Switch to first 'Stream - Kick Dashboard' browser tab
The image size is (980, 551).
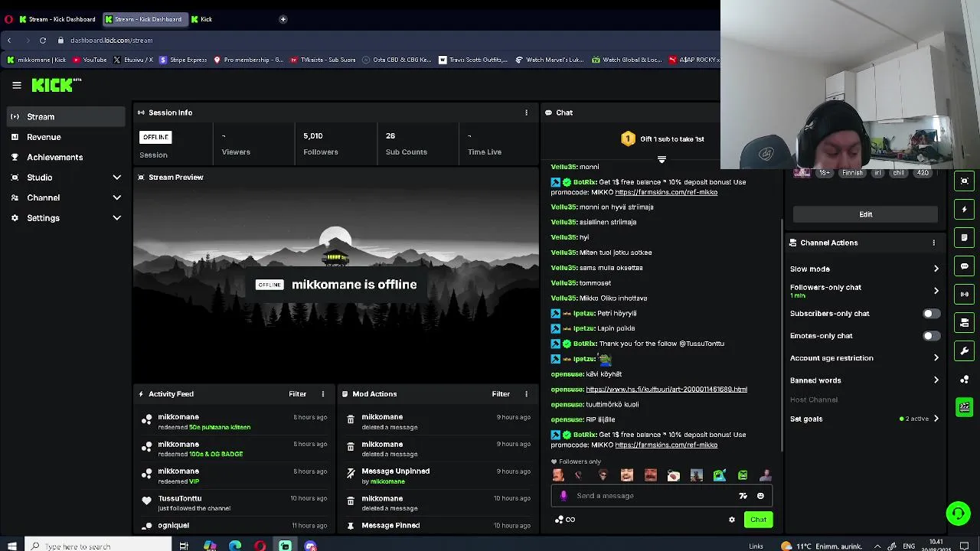point(58,19)
